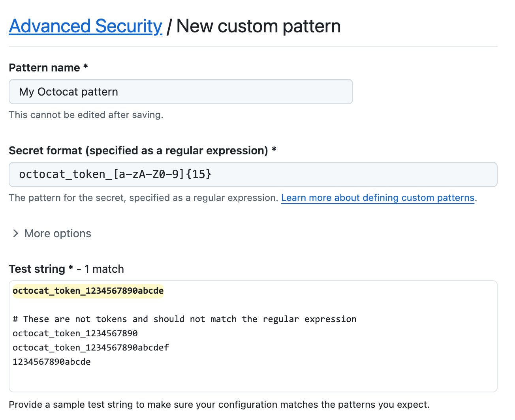
Task: Click the comment line in the test string
Action: pyautogui.click(x=184, y=319)
